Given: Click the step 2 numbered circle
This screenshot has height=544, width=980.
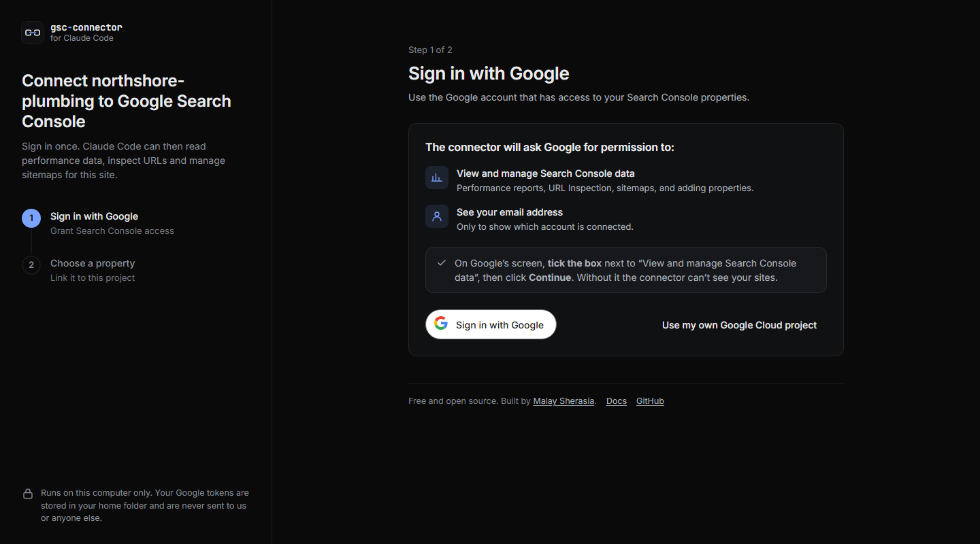Looking at the screenshot, I should click(31, 265).
